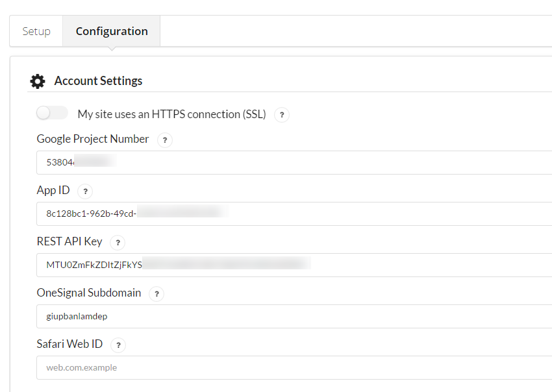Click the App ID help icon

click(x=85, y=191)
